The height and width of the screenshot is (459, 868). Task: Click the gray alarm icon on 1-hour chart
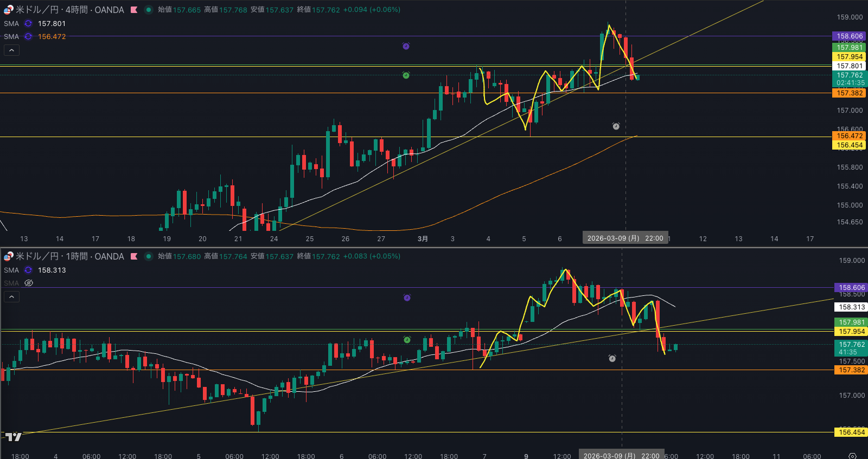coord(612,358)
